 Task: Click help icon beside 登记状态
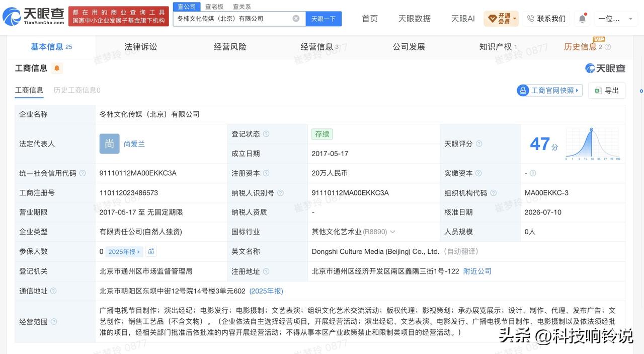266,134
